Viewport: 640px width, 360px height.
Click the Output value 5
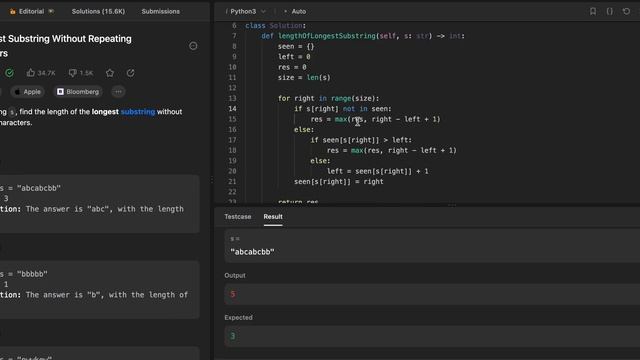pos(233,294)
